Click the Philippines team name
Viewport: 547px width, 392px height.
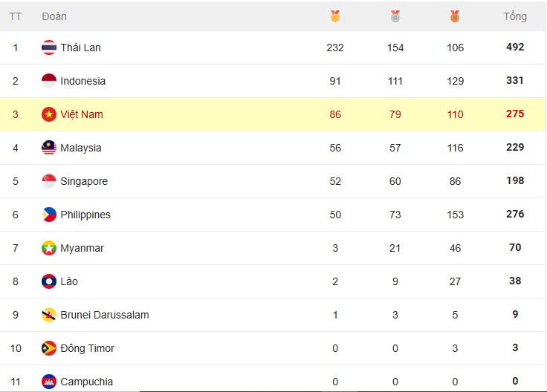click(85, 215)
